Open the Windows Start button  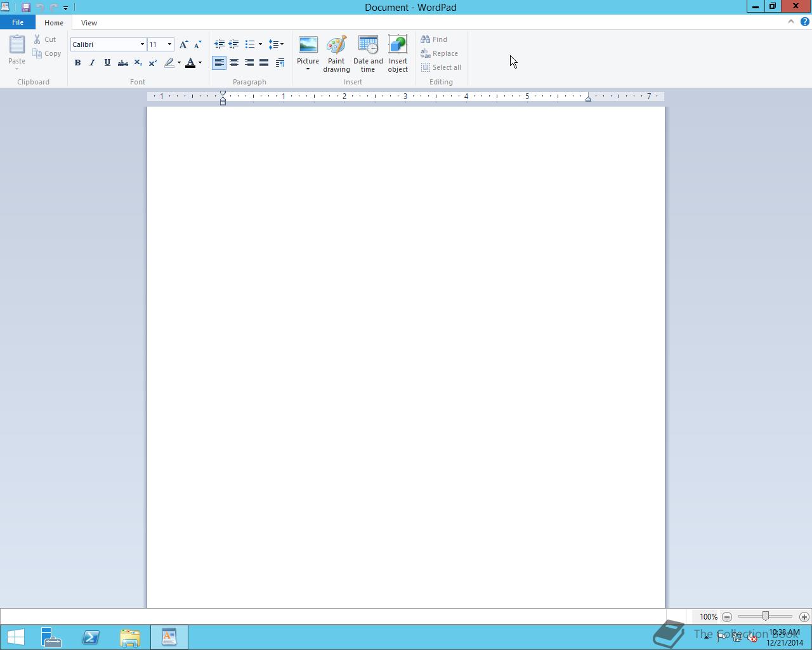point(16,637)
